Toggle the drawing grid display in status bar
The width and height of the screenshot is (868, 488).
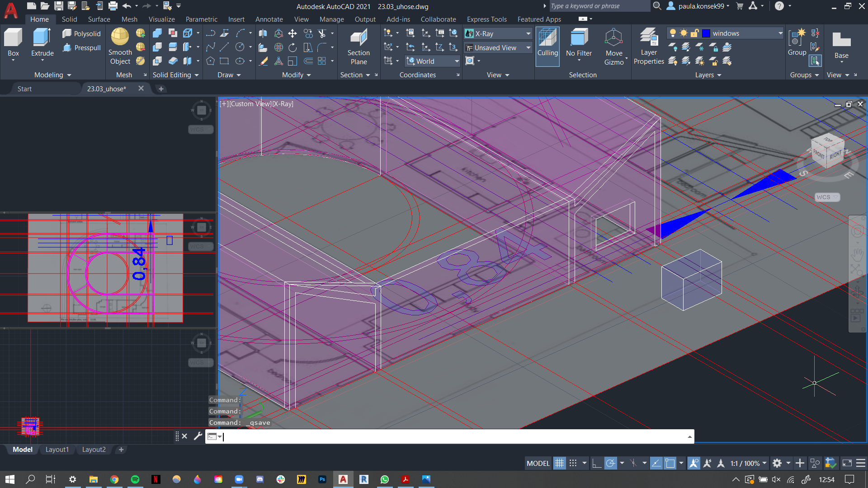[x=559, y=463]
